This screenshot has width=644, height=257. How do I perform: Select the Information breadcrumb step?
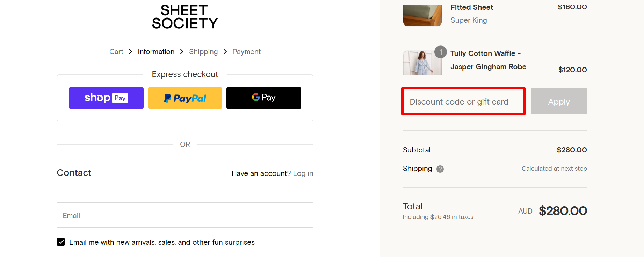(156, 51)
